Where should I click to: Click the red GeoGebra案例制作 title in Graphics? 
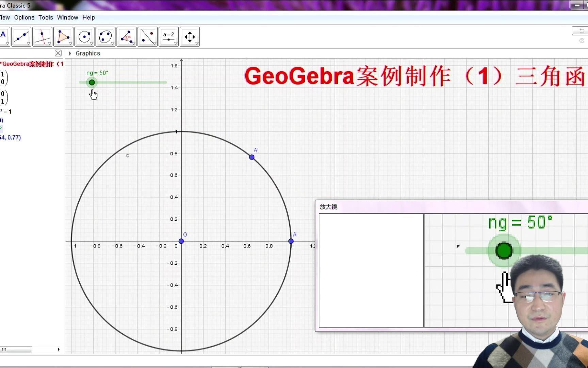point(416,76)
